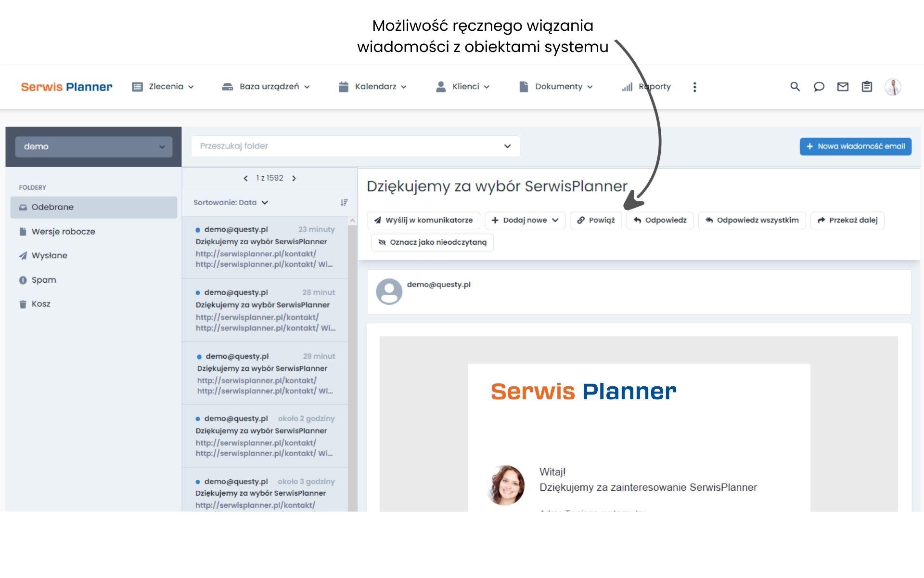Open the user profile avatar
924x578 pixels.
pos(893,87)
